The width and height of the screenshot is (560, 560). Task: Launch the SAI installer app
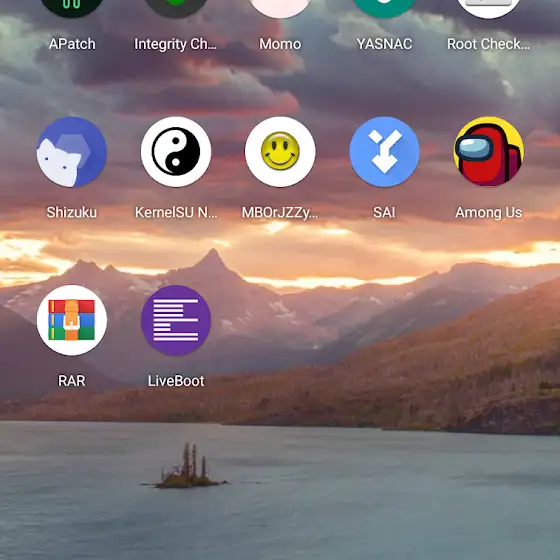384,152
